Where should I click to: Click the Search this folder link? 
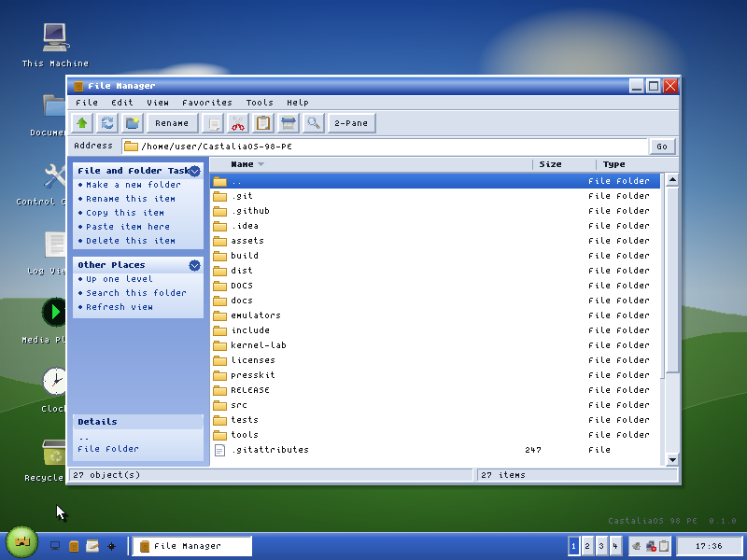[136, 293]
